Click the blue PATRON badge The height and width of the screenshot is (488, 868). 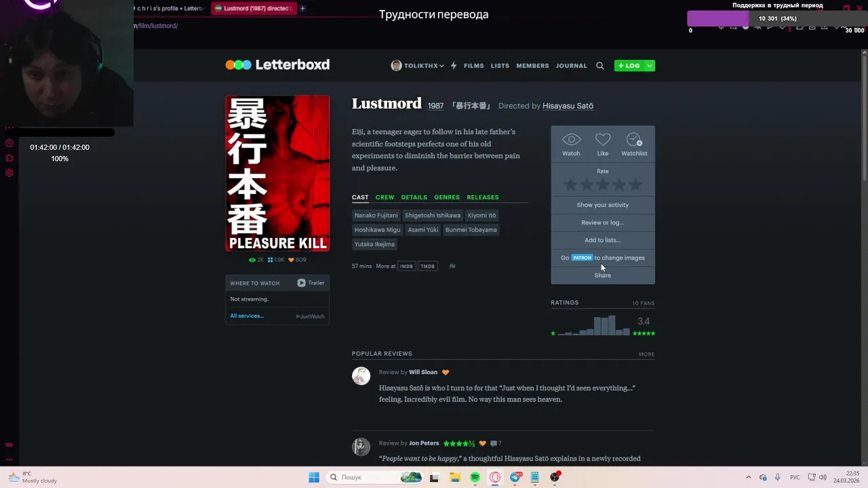pos(582,258)
